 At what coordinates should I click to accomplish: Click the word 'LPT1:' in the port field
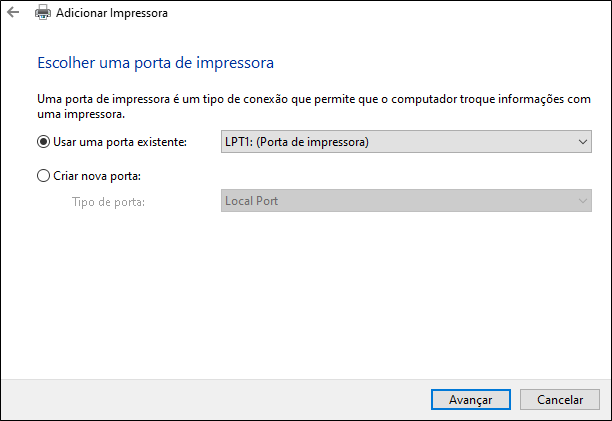coord(239,142)
